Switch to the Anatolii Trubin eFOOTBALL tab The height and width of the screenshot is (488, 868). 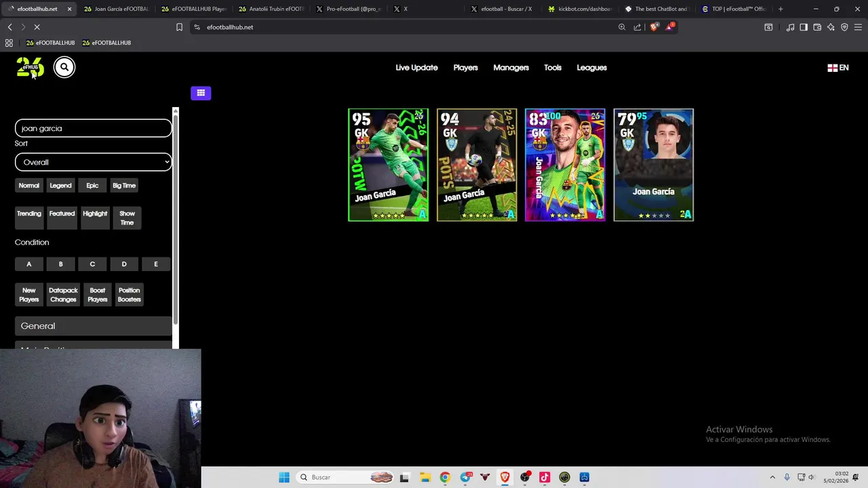click(x=271, y=9)
